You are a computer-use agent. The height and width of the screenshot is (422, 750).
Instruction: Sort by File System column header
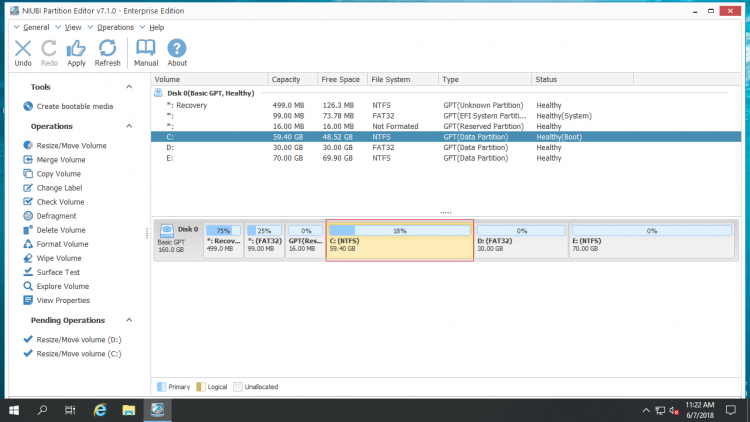[x=403, y=79]
